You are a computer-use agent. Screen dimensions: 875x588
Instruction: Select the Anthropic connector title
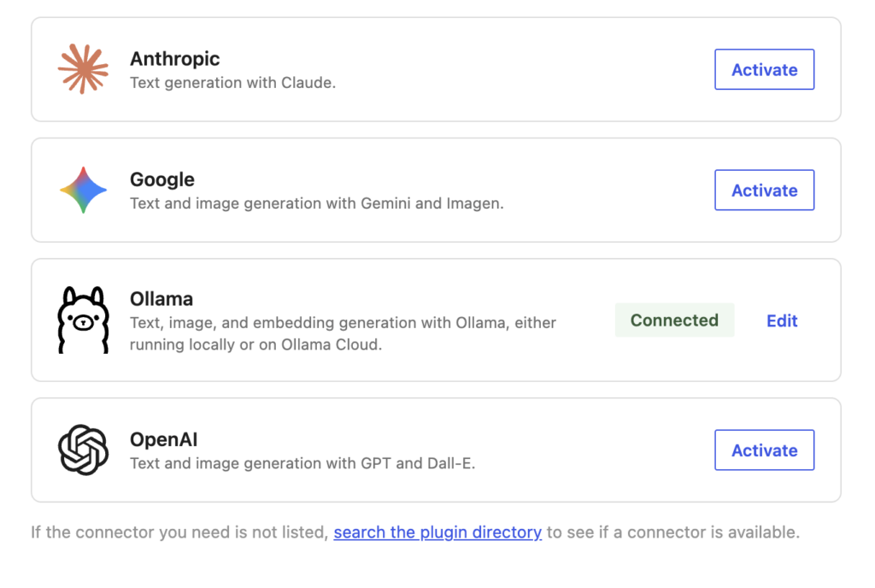[x=174, y=59]
